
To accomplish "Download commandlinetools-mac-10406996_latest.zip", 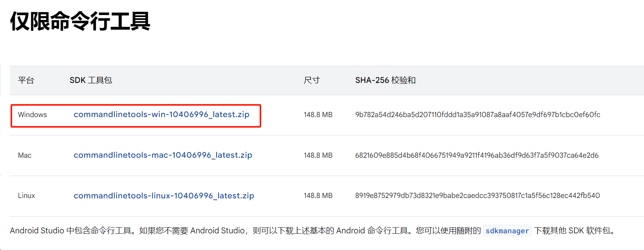I will (x=163, y=155).
